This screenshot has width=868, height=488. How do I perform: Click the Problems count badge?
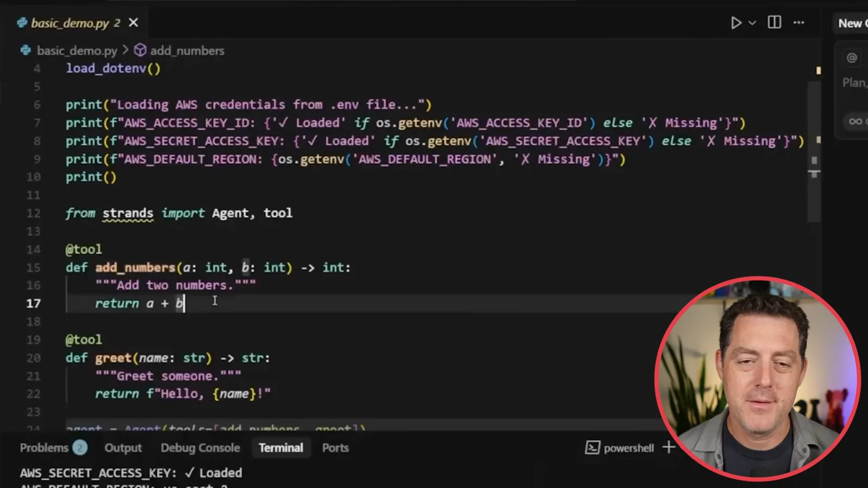click(x=80, y=448)
